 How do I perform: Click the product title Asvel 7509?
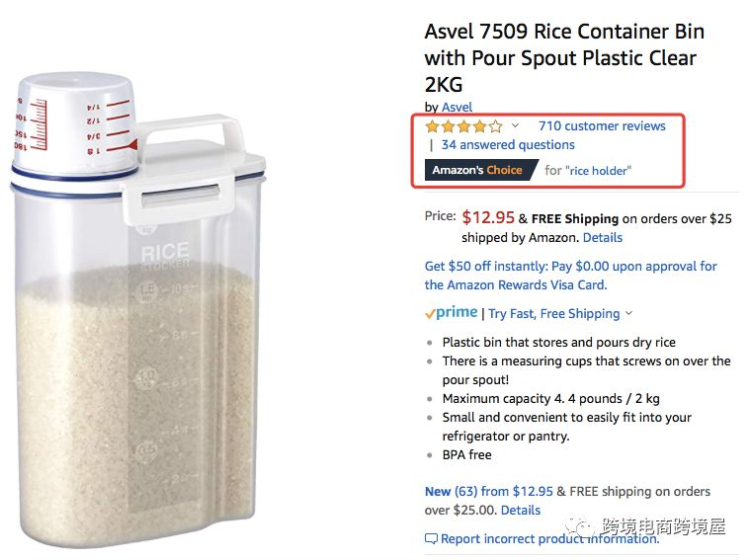[x=564, y=58]
